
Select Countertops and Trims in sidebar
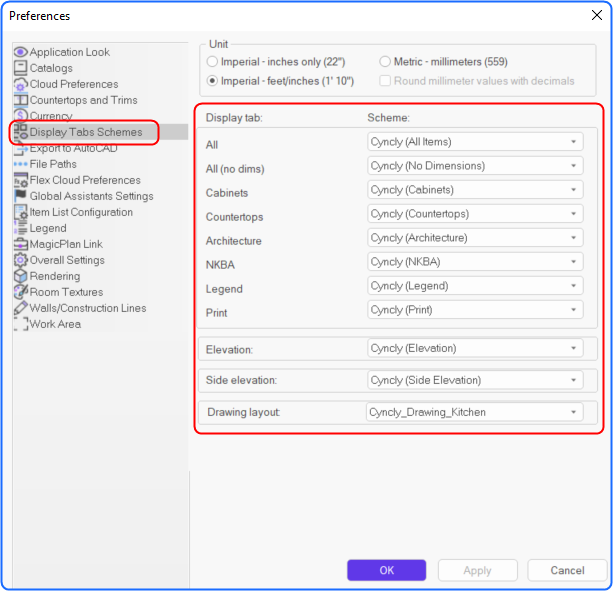[x=84, y=100]
